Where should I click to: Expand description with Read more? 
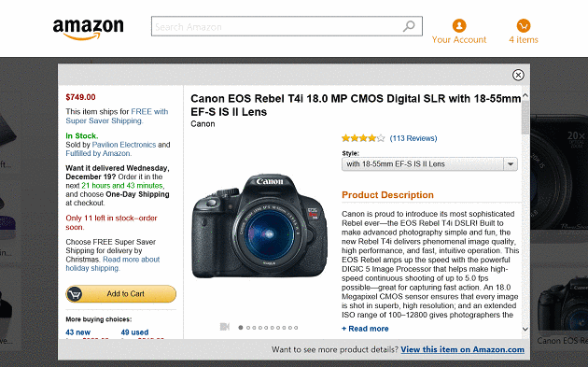pyautogui.click(x=365, y=329)
